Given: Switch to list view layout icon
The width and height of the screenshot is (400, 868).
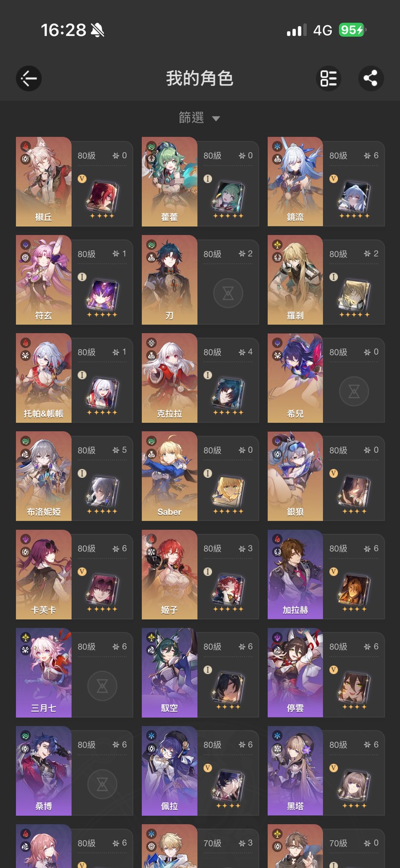Looking at the screenshot, I should point(328,78).
